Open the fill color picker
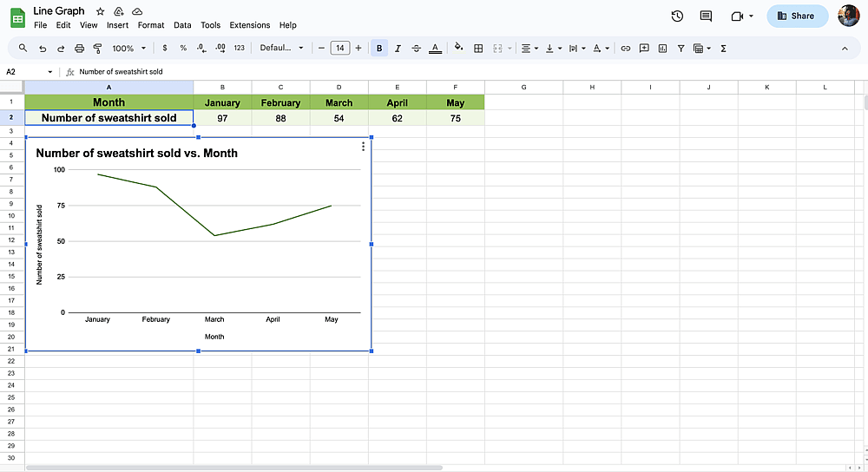 [x=458, y=48]
